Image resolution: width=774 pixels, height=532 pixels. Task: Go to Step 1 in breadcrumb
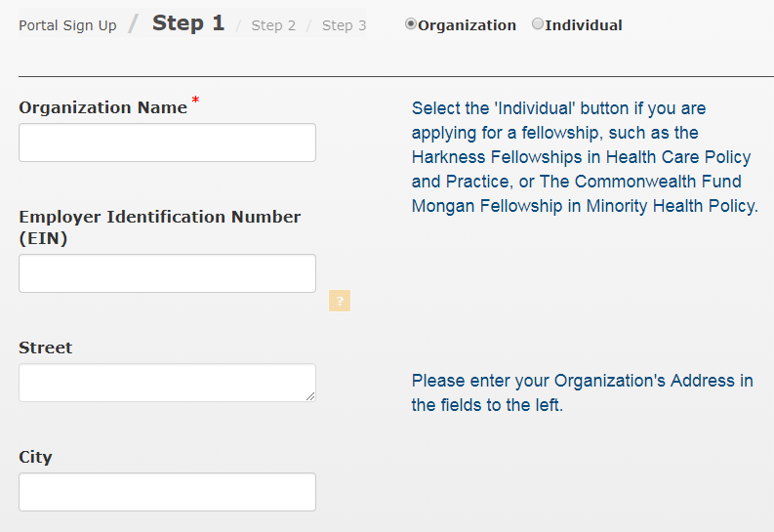tap(188, 23)
